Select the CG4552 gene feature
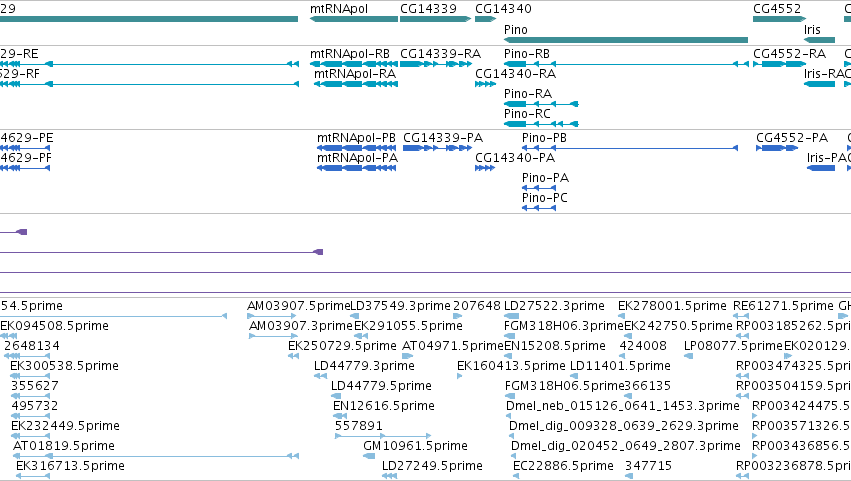Image resolution: width=851 pixels, height=481 pixels. 780,19
